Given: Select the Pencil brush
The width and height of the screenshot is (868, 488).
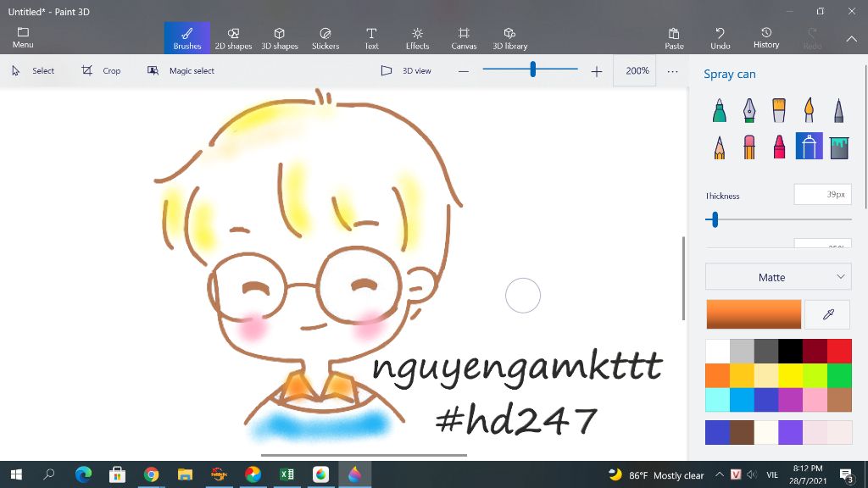Looking at the screenshot, I should pos(719,147).
